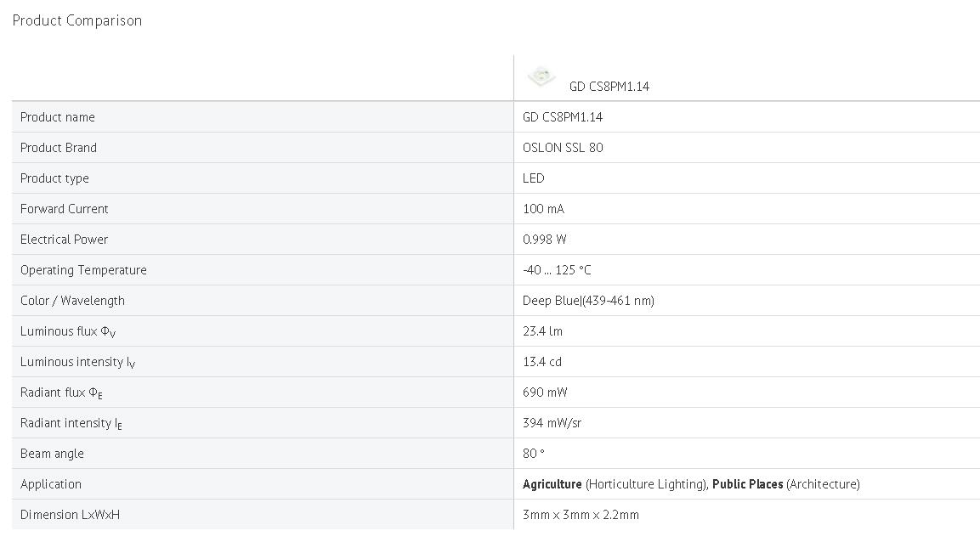Select the 23.4 lm luminous flux value
Screen dimensions: 980x542
tap(542, 331)
